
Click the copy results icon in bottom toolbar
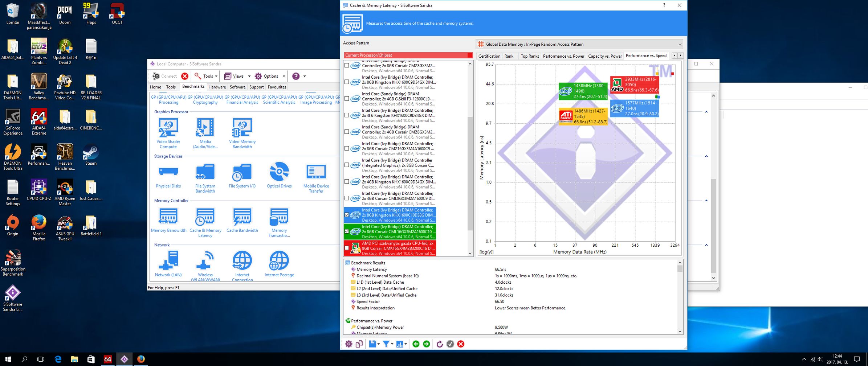click(359, 344)
